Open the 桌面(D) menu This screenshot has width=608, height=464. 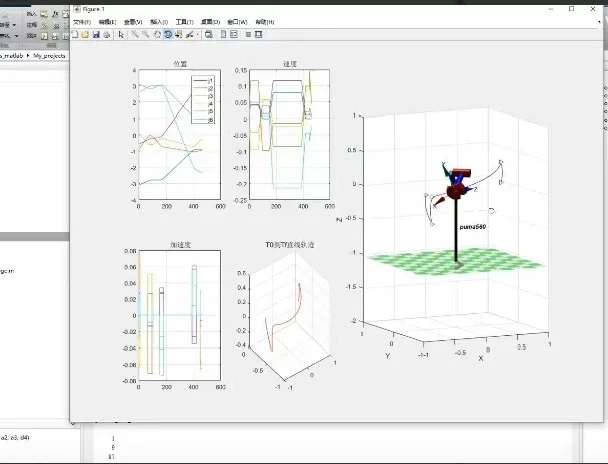(210, 22)
